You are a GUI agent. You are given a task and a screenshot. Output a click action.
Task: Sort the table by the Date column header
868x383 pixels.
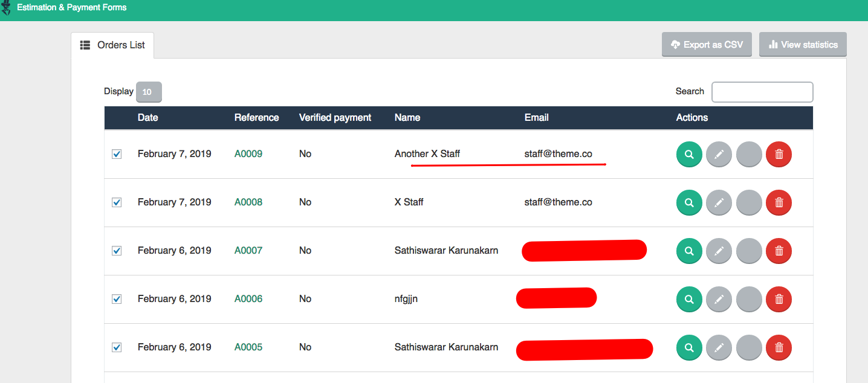(147, 118)
